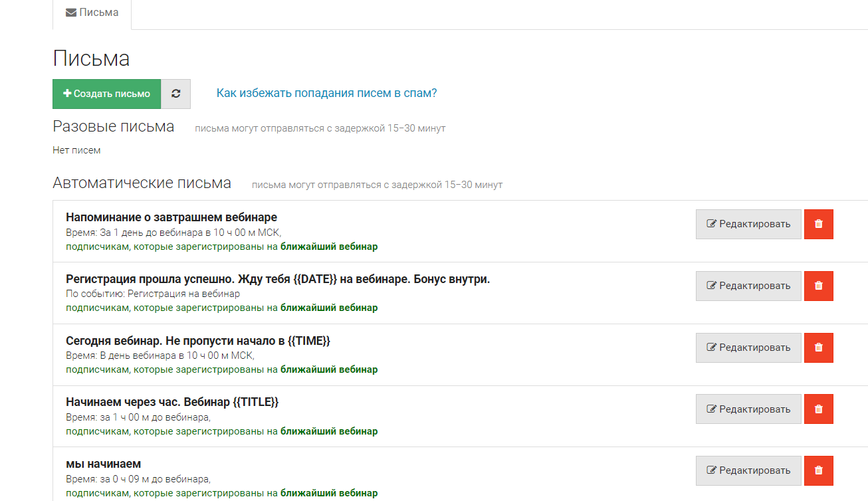Click the 'Начинаем через час. Вебинар {{TITLE}}' title
The image size is (868, 501).
(x=172, y=402)
